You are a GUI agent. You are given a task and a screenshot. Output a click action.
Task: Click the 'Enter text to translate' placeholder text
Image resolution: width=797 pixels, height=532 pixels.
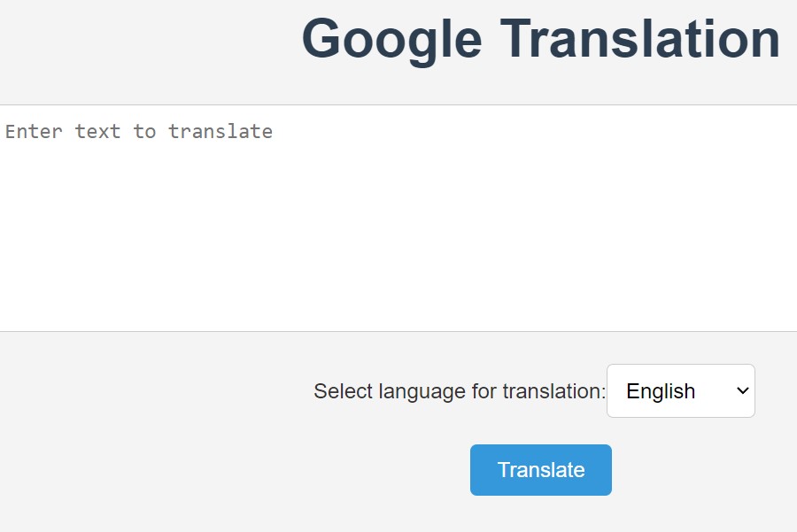(x=139, y=132)
